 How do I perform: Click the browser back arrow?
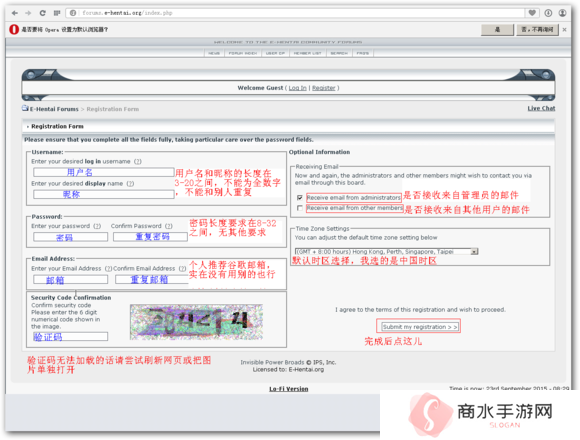tap(14, 13)
